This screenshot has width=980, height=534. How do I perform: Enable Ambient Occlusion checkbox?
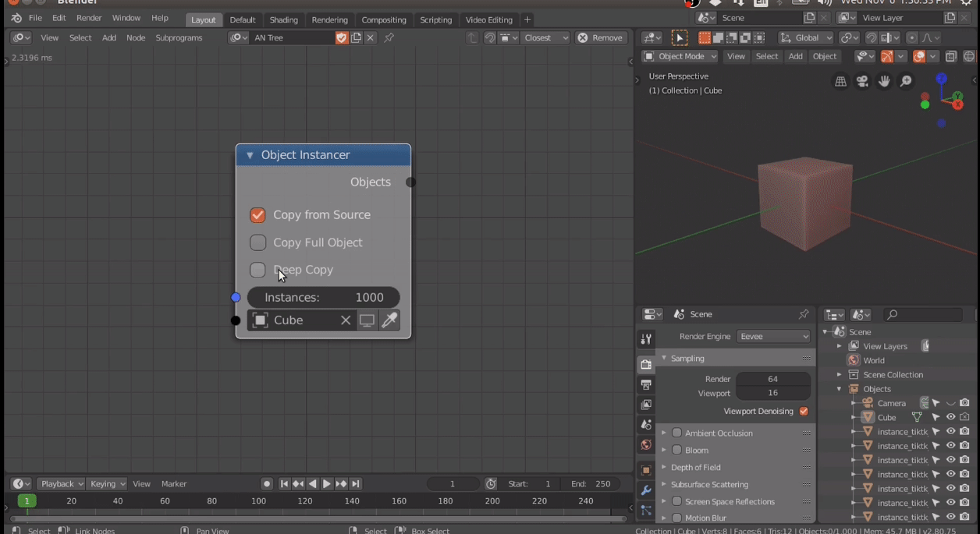pos(677,433)
